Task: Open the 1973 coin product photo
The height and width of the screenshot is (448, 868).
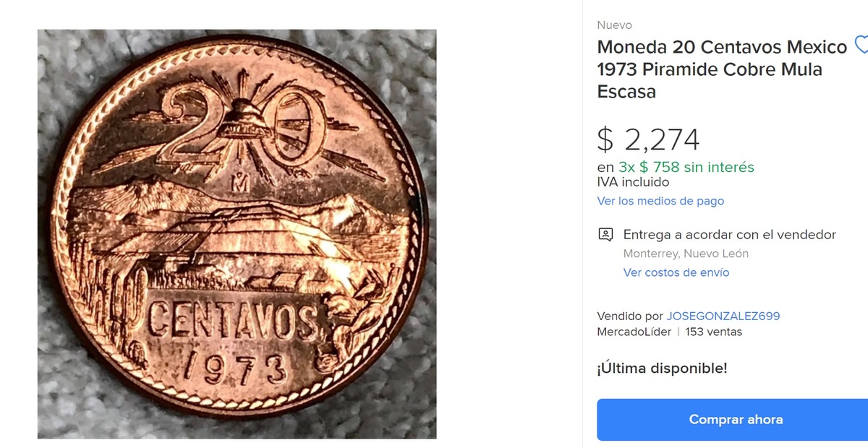Action: 237,234
